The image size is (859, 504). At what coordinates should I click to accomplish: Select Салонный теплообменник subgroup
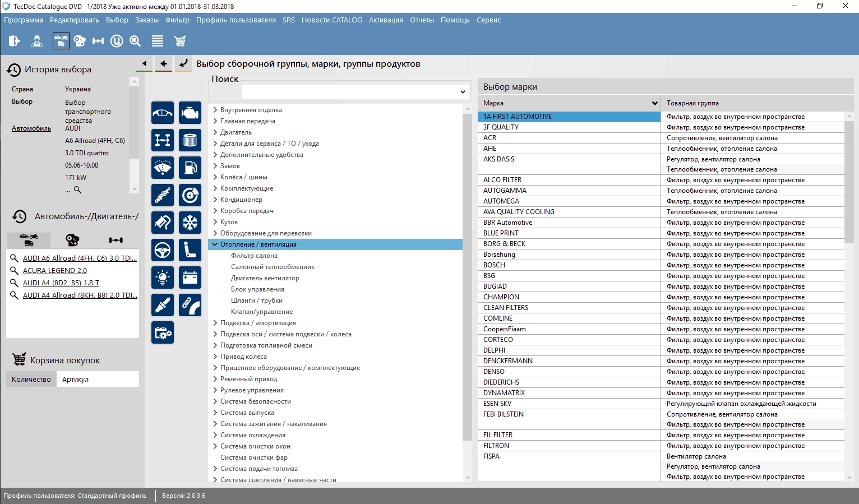tap(273, 267)
